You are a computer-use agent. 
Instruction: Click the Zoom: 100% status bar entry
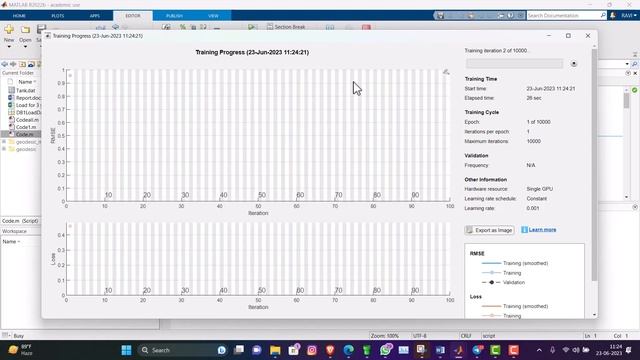(x=384, y=336)
